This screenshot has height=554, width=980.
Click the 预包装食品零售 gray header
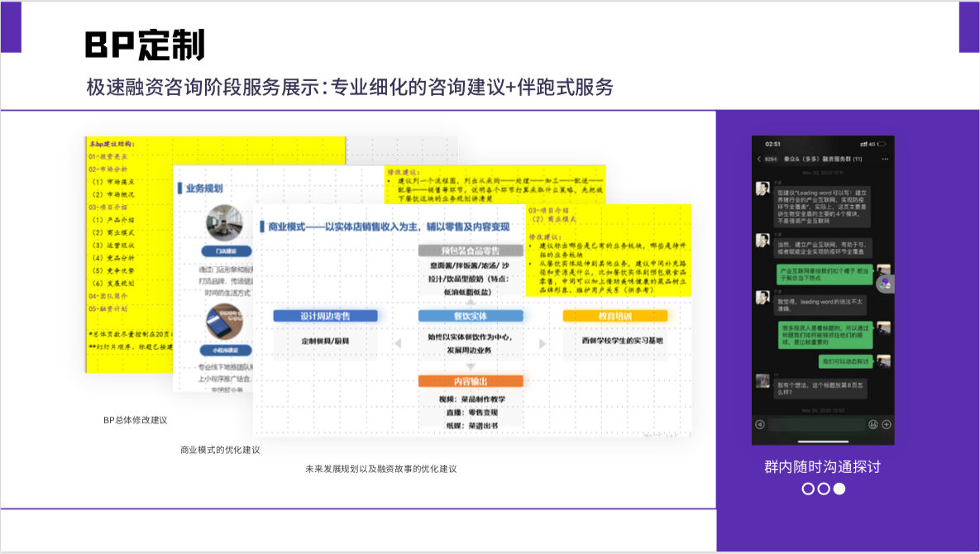pos(470,251)
